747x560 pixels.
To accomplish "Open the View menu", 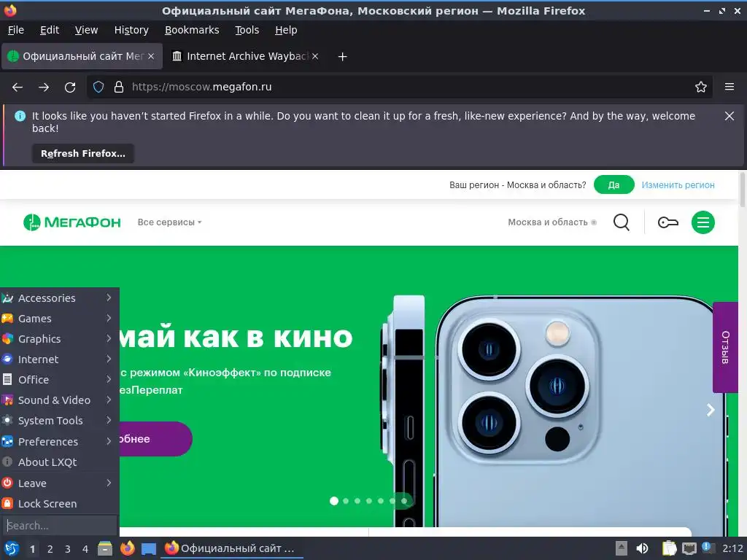I will [x=86, y=30].
